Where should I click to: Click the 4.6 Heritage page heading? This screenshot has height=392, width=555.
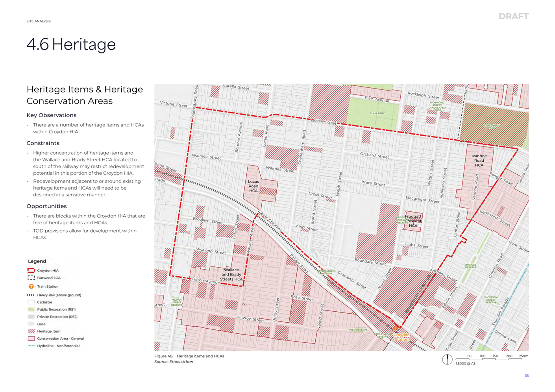click(x=71, y=44)
